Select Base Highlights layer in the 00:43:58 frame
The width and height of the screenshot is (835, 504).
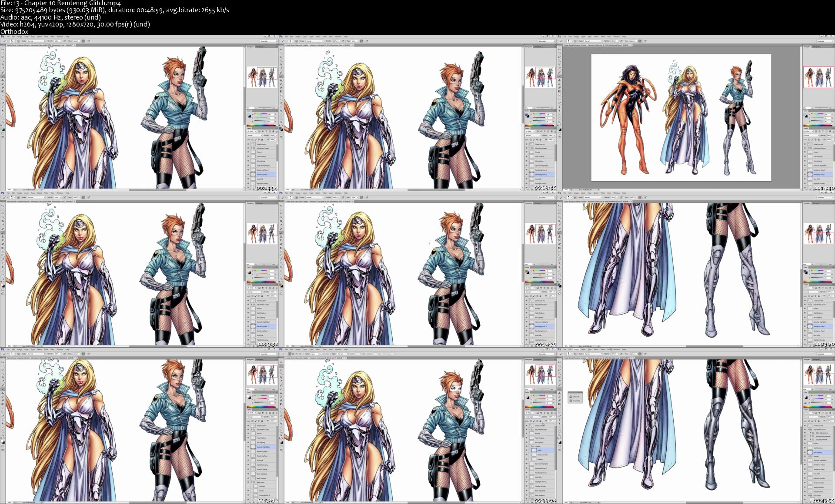point(818,487)
